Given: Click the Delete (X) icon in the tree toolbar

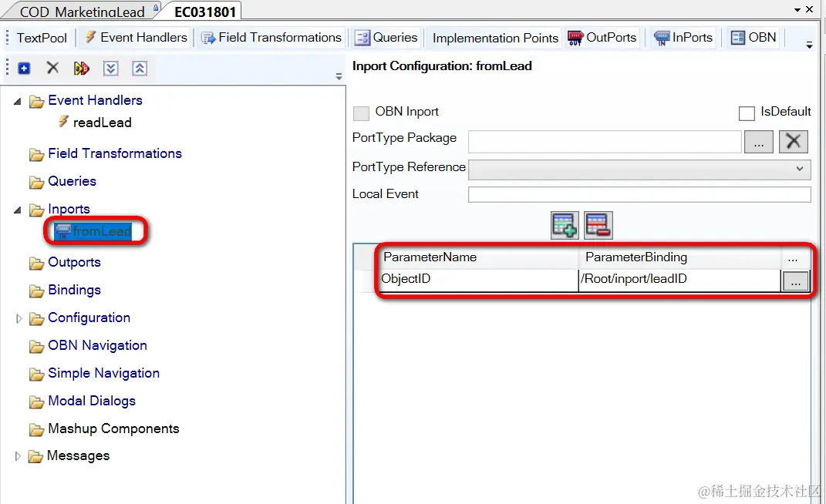Looking at the screenshot, I should click(52, 68).
